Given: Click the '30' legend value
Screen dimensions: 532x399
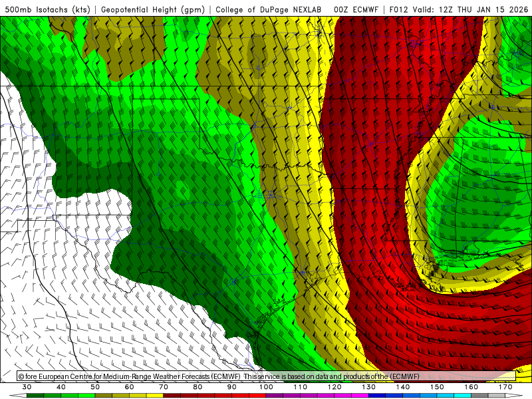Looking at the screenshot, I should coord(27,387).
